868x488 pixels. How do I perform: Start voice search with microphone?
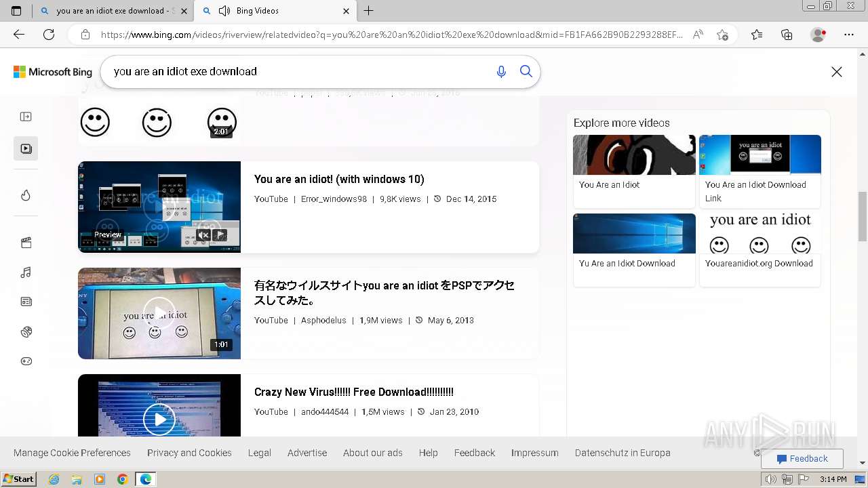(501, 71)
